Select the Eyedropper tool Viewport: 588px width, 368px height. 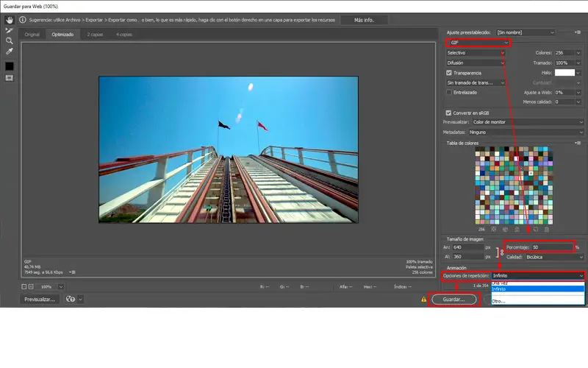[10, 52]
